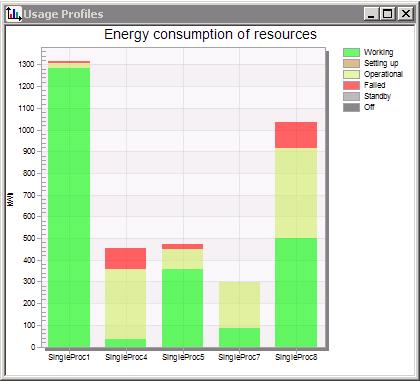This screenshot has width=420, height=381.
Task: Click the green Working segment of SingleProc5 bar
Action: (x=182, y=308)
